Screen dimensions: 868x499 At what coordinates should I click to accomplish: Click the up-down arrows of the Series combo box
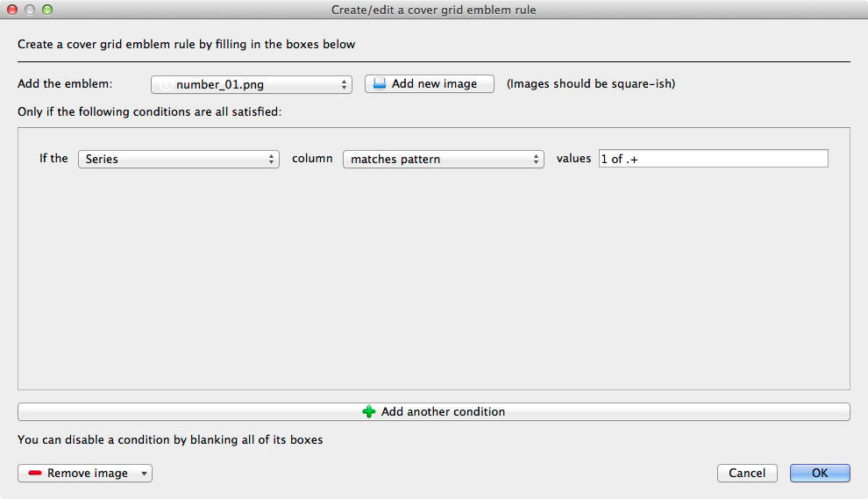click(x=272, y=160)
